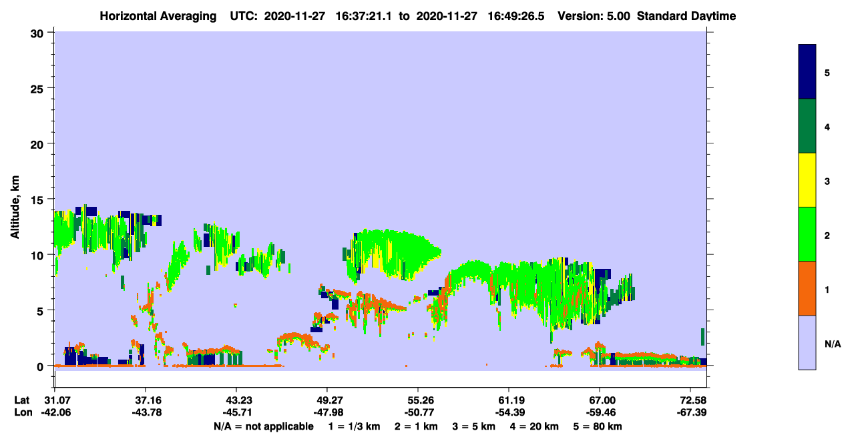Click the '3 = 5 km' caption
868x445 pixels.
tap(473, 426)
